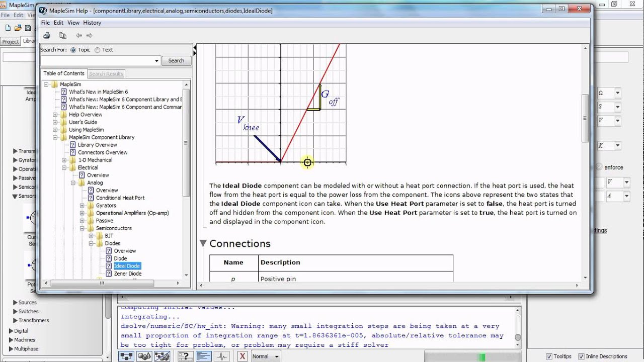Click the third bottom toolbar diagram icon
Viewport: 644px width, 362px height.
[162, 356]
